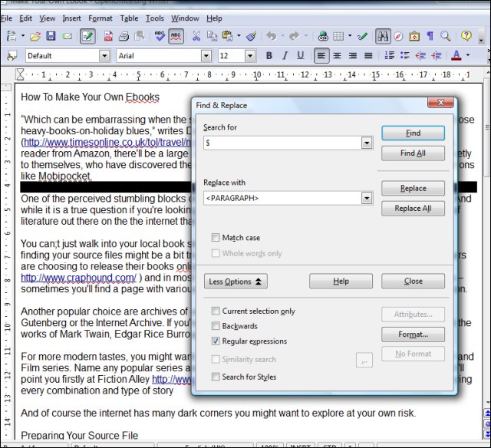Toggle Edit File mode icon
The image size is (491, 448).
[x=87, y=37]
